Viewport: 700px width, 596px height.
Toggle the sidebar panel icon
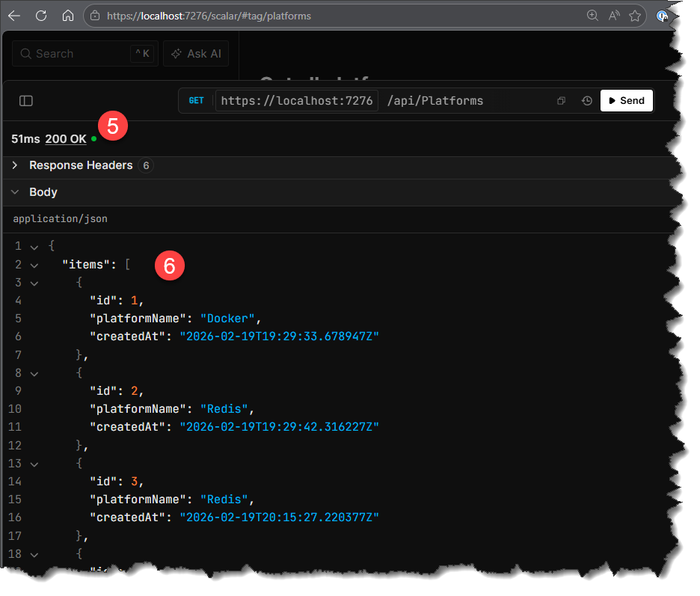click(26, 101)
